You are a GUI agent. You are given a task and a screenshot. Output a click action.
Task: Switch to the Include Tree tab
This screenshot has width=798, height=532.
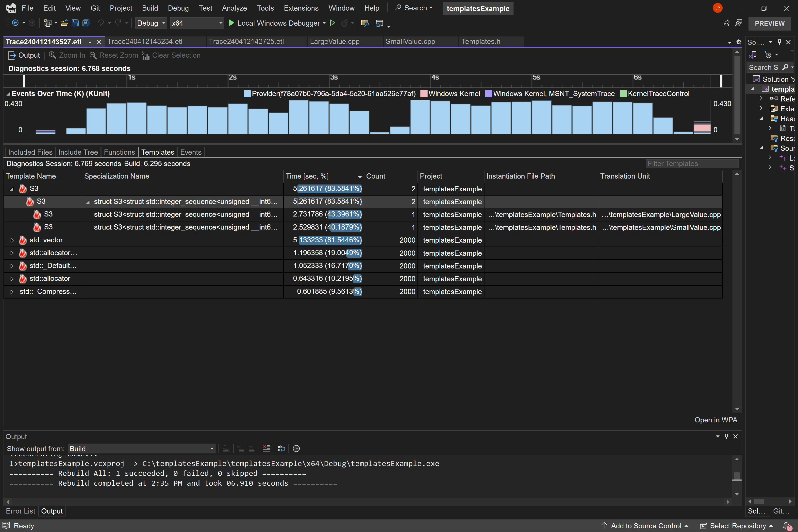click(x=78, y=152)
